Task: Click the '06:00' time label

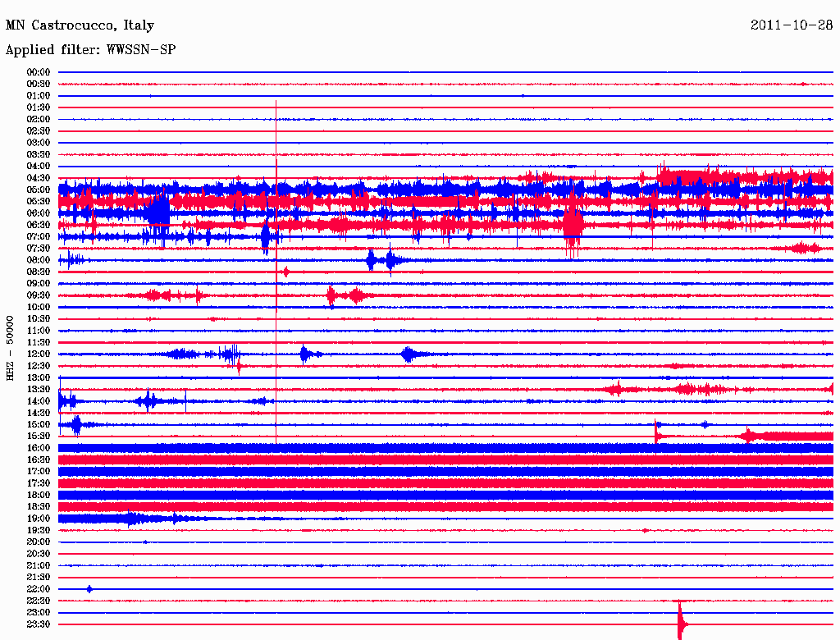Action: [39, 213]
